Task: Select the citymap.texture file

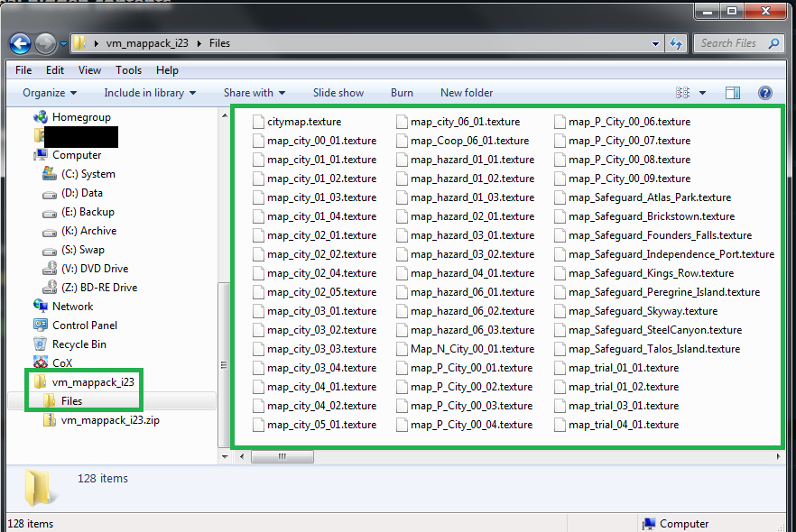Action: pyautogui.click(x=303, y=122)
